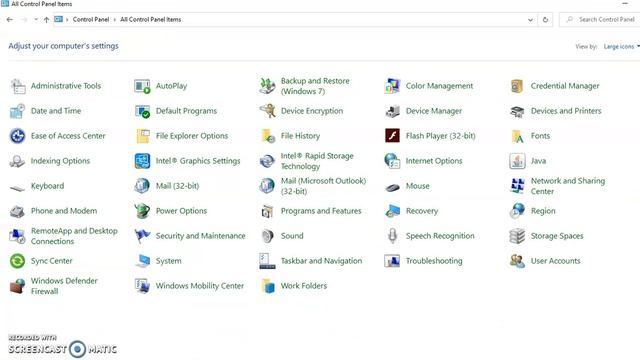Open the File History icon

pos(267,136)
